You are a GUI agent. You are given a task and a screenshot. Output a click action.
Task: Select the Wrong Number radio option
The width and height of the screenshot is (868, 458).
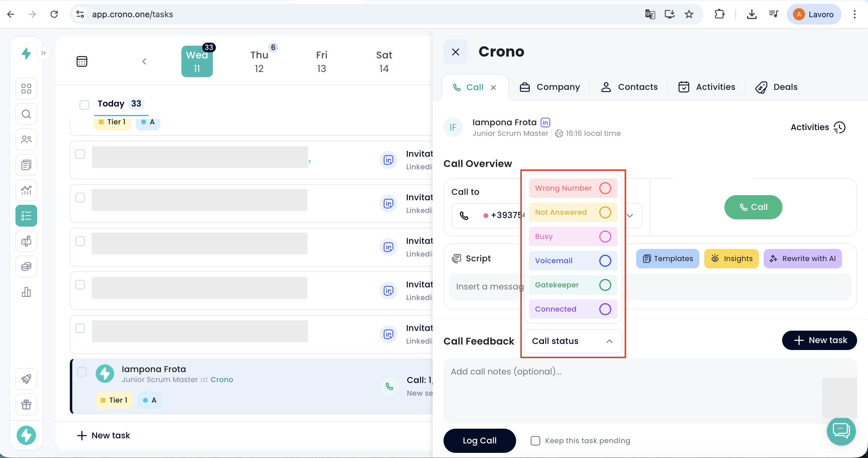[605, 188]
